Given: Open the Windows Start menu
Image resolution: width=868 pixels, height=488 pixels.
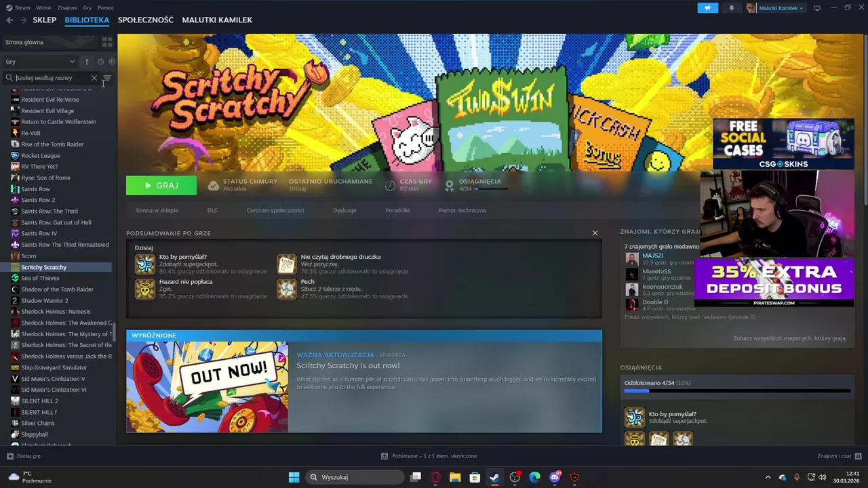Looking at the screenshot, I should coord(294,477).
